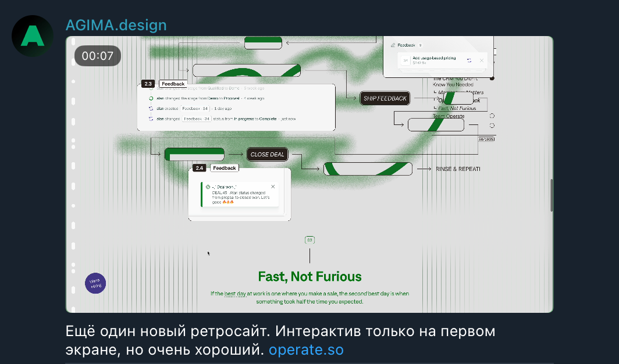
Task: Open the operate.so link
Action: pos(307,350)
